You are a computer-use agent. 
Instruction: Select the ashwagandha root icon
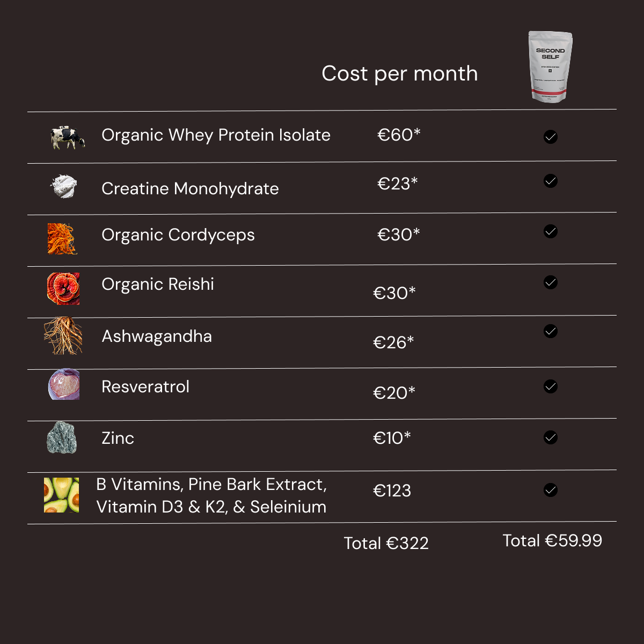[x=63, y=336]
